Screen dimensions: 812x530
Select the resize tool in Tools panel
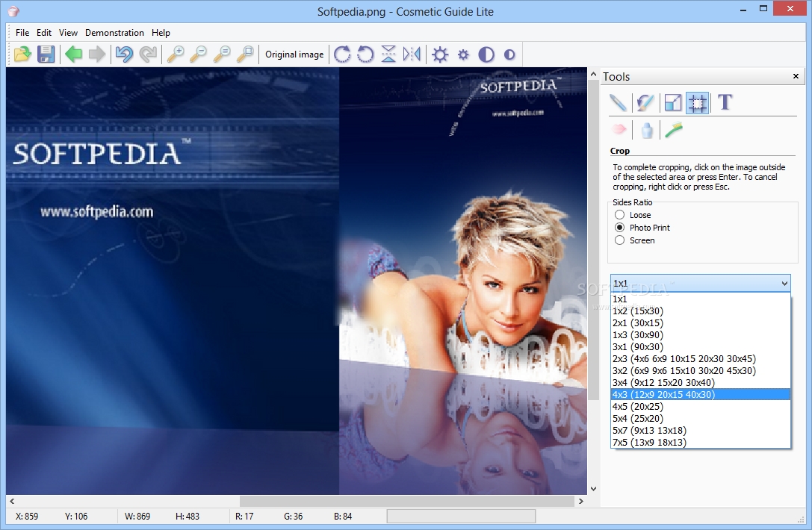coord(673,102)
